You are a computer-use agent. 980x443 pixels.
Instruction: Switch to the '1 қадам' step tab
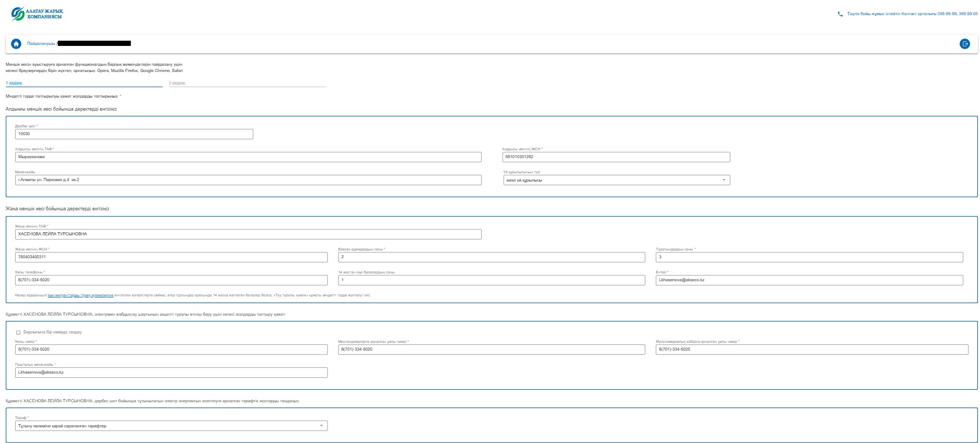pyautogui.click(x=15, y=83)
